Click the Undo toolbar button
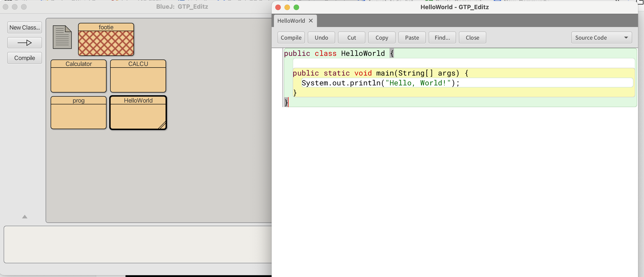The width and height of the screenshot is (644, 277). pyautogui.click(x=321, y=38)
